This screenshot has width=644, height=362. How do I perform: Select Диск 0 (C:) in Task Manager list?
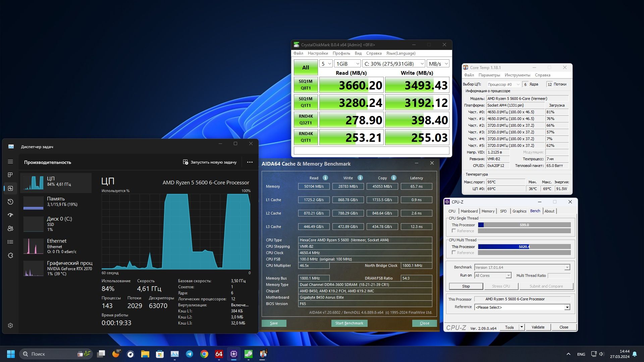[56, 224]
